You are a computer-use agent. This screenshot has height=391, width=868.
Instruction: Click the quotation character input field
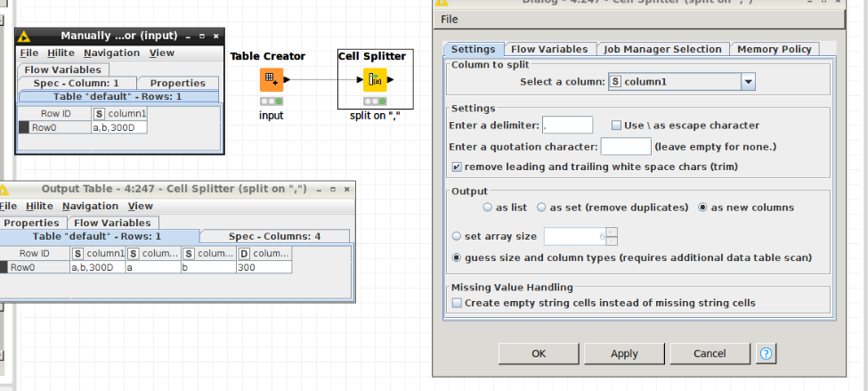pos(626,147)
